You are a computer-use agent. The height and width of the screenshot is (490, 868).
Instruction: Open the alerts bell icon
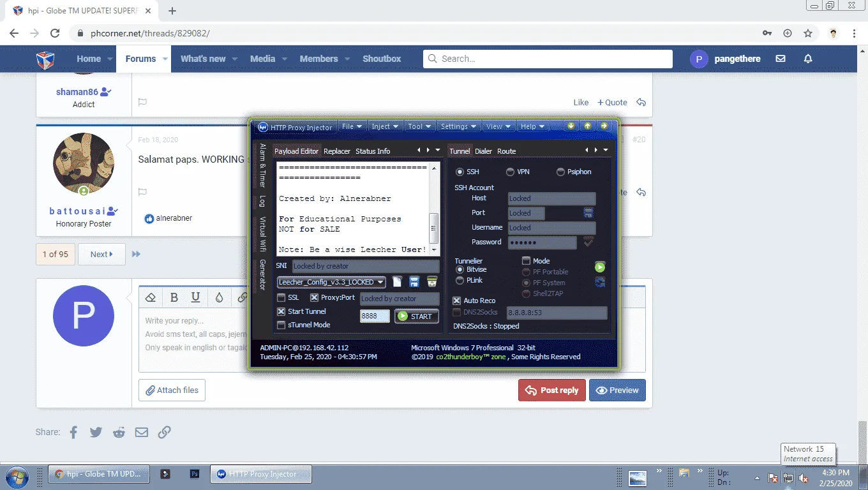[x=808, y=59]
